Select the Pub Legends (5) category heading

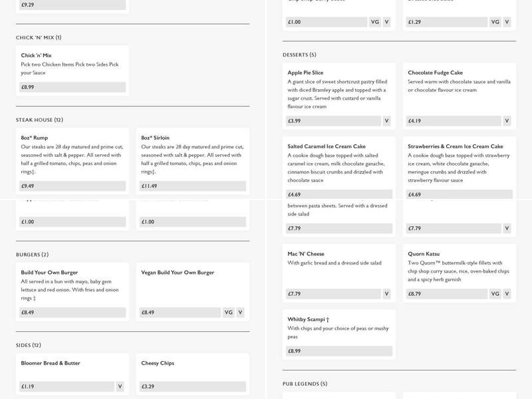(x=305, y=384)
